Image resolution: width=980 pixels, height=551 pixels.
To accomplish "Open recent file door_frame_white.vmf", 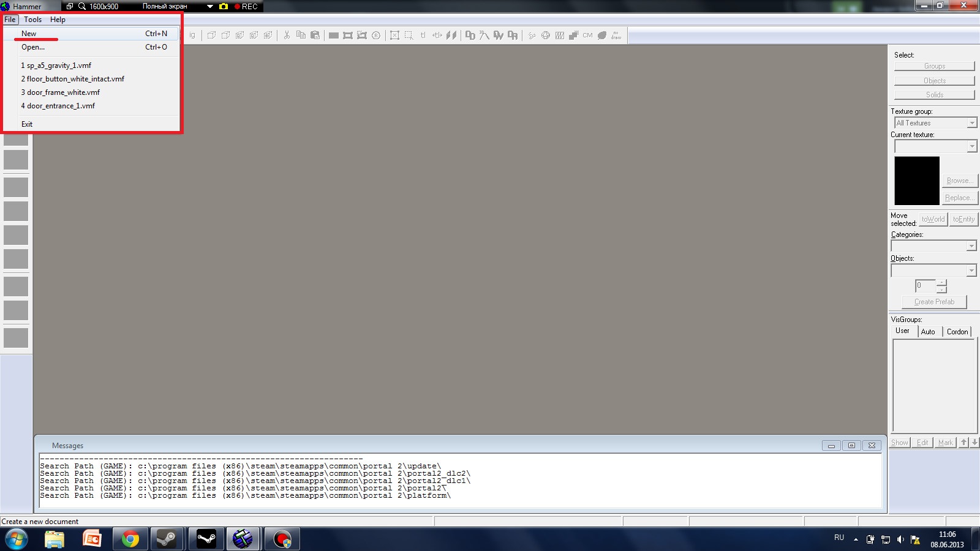I will pos(92,92).
